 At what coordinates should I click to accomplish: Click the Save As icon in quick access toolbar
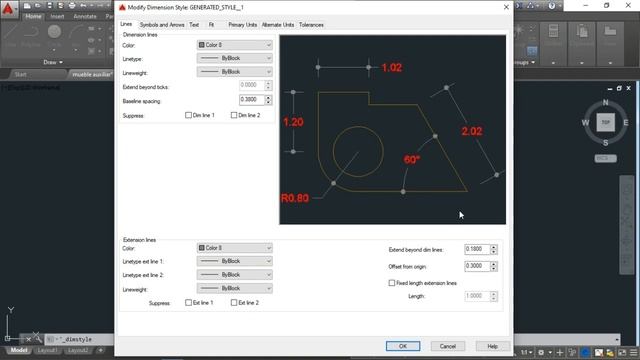[60, 6]
